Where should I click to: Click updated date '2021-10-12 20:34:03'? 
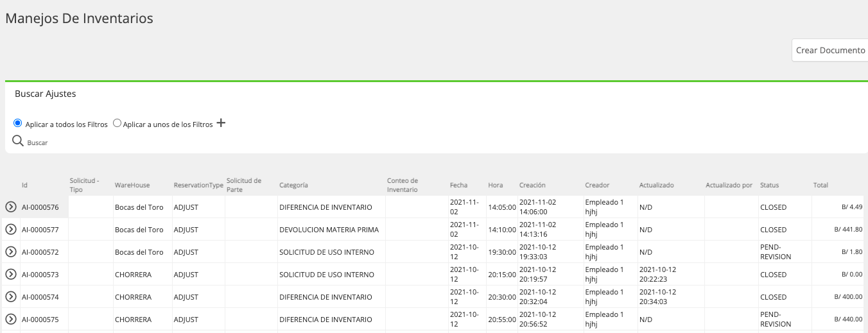coord(658,296)
